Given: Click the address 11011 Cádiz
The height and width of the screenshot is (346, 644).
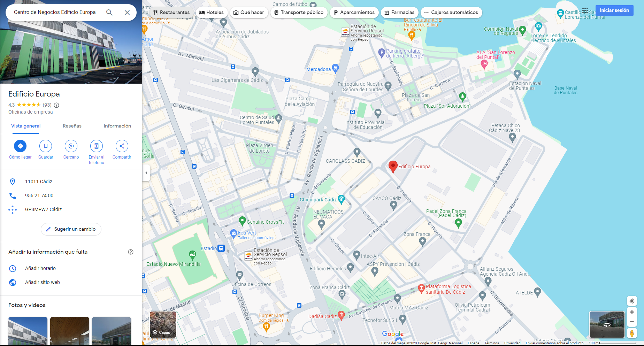Looking at the screenshot, I should 71,182.
